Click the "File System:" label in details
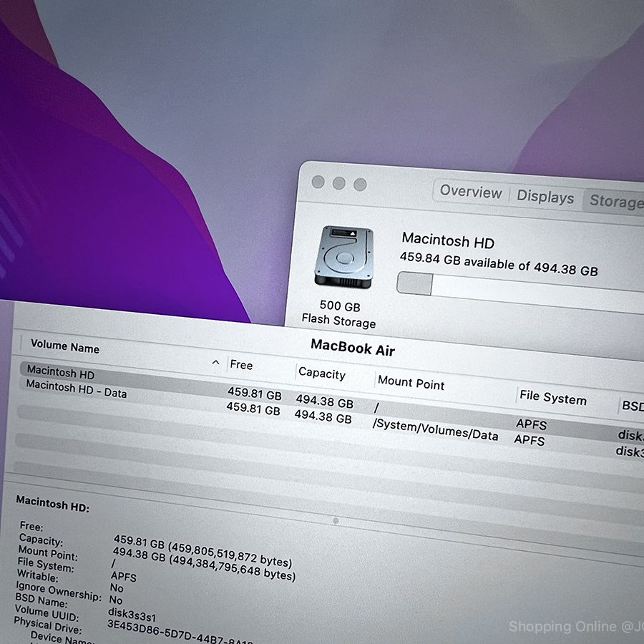Image resolution: width=644 pixels, height=644 pixels. 46,565
